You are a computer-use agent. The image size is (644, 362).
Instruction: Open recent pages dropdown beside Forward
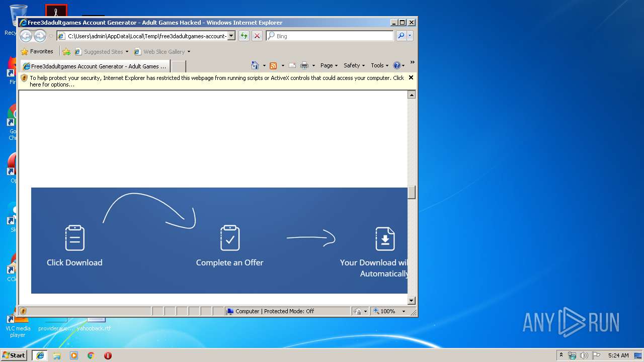click(x=50, y=36)
